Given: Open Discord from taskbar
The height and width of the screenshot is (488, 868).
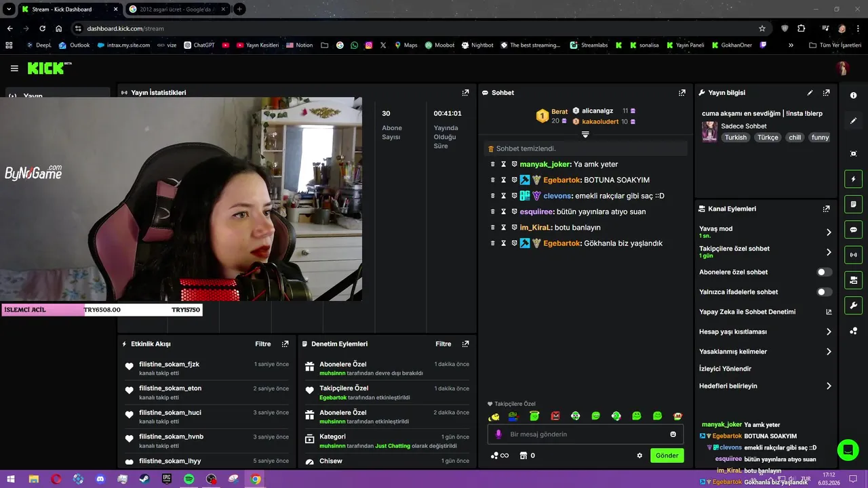Looking at the screenshot, I should click(100, 479).
